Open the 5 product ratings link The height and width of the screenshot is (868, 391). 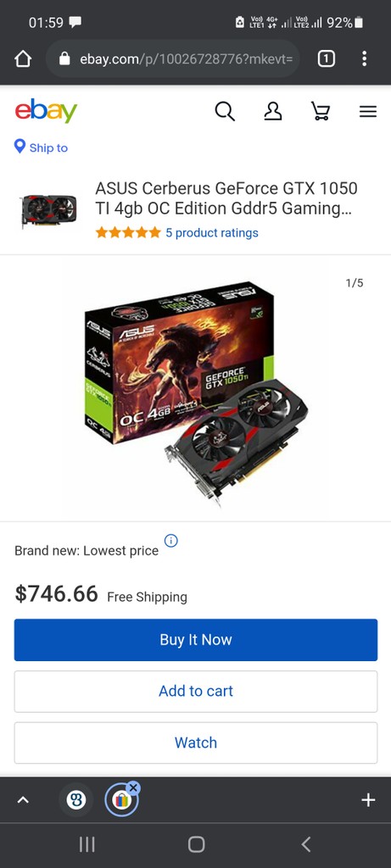(211, 233)
